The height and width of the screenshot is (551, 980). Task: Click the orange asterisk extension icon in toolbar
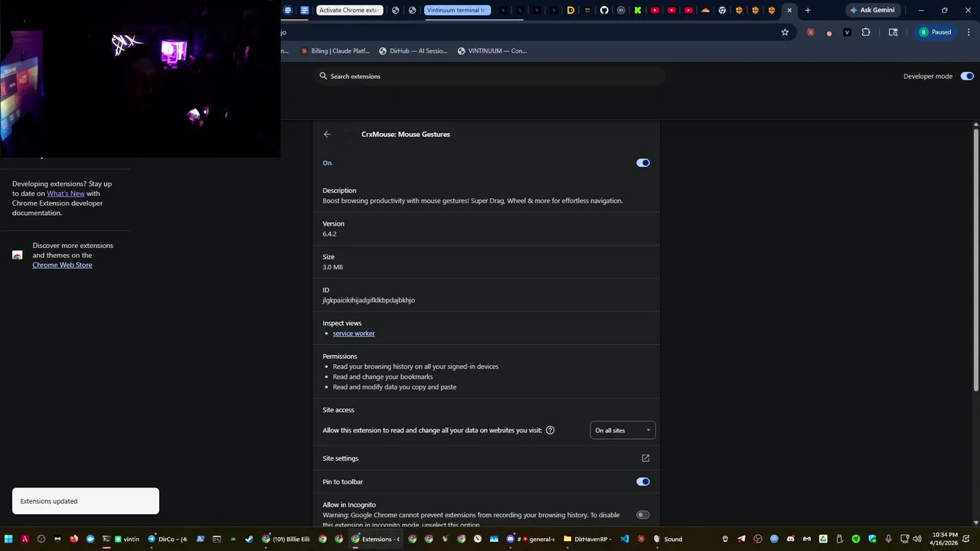click(x=810, y=32)
